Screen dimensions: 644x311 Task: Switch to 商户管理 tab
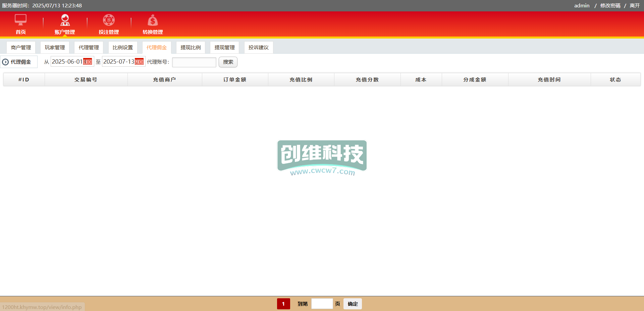pyautogui.click(x=21, y=48)
